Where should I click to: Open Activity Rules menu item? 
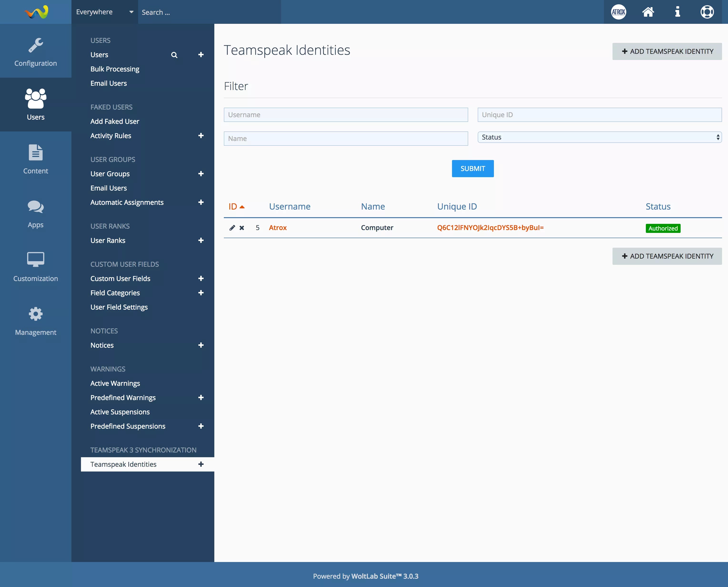point(110,135)
